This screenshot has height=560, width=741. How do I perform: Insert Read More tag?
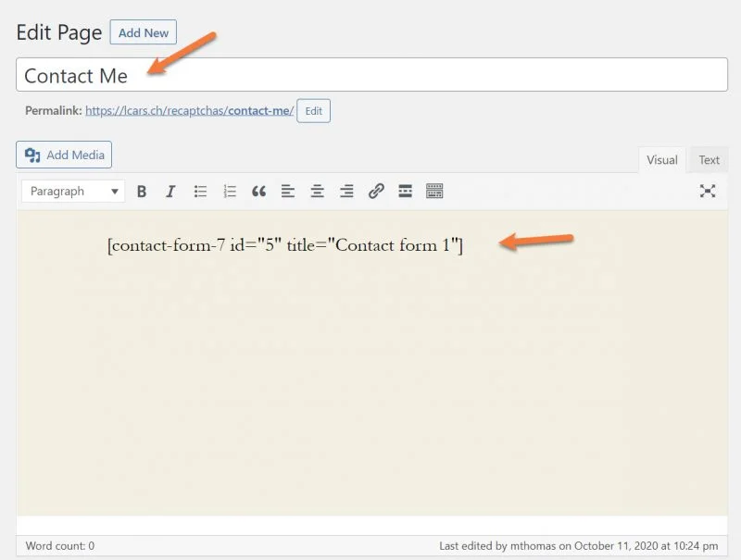point(405,192)
